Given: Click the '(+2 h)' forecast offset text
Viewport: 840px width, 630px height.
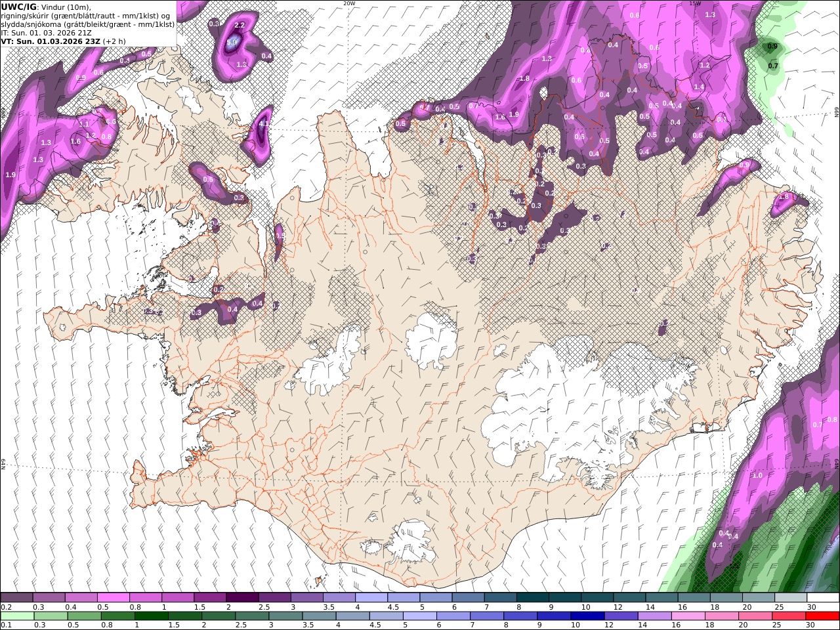Looking at the screenshot, I should coord(114,41).
